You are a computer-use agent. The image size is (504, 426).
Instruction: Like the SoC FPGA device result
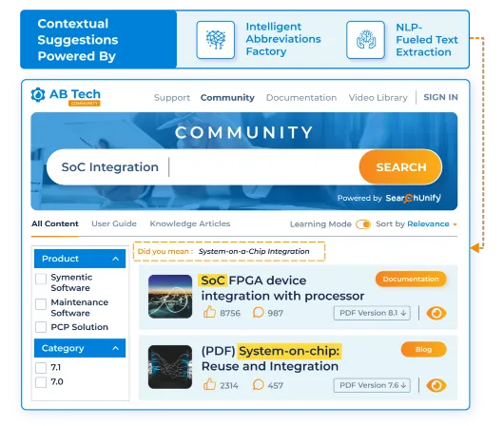click(x=209, y=312)
